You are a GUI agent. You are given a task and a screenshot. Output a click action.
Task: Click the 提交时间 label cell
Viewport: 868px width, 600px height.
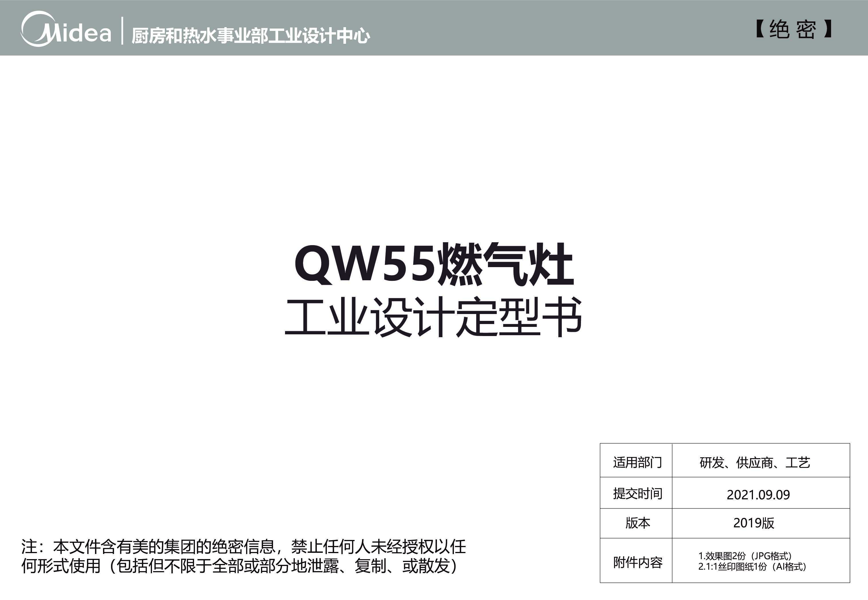[636, 493]
